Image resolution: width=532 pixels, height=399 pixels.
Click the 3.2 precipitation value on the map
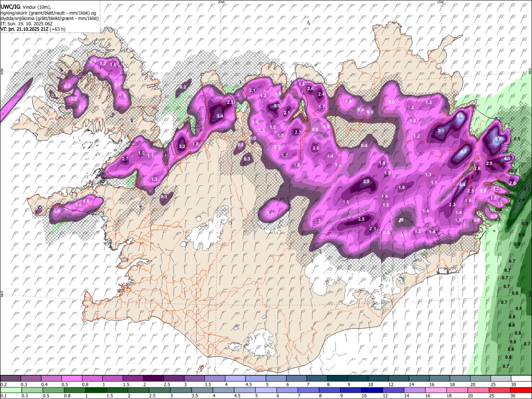click(182, 146)
